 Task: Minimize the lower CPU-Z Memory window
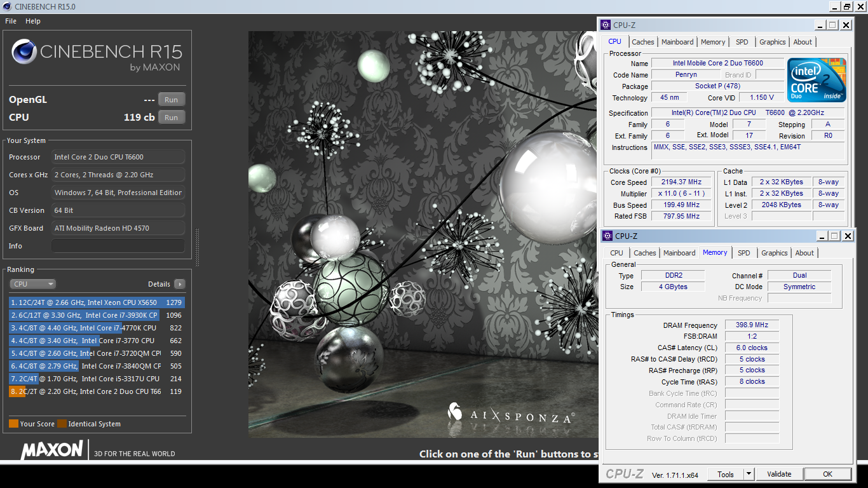[x=822, y=236]
